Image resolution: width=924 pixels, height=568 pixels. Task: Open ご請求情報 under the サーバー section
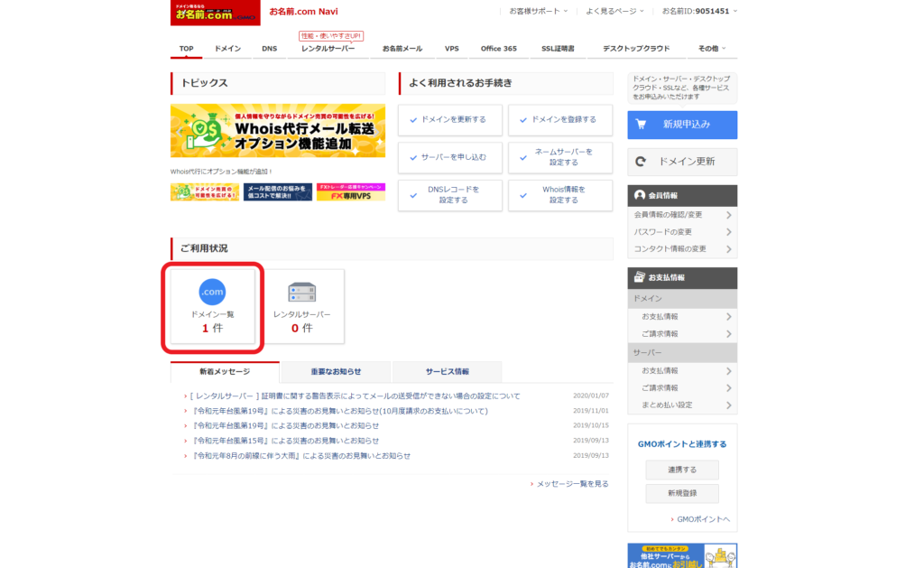tap(682, 388)
